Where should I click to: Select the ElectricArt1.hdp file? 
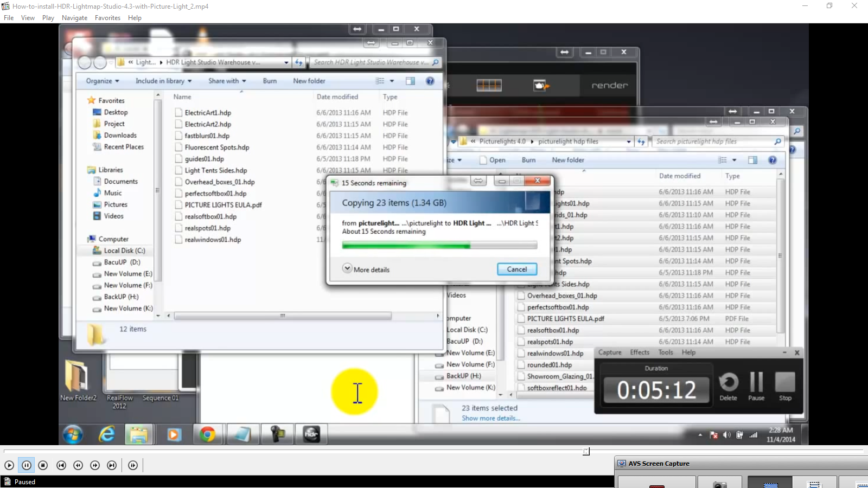(x=208, y=113)
